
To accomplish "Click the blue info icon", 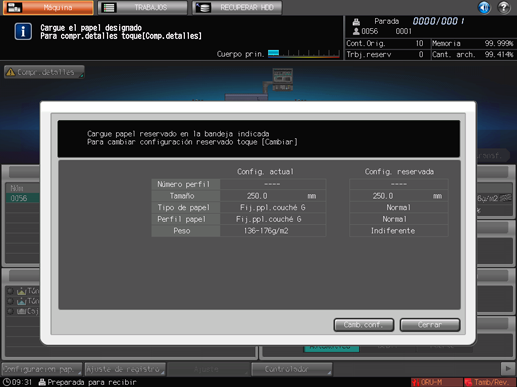I will [23, 32].
